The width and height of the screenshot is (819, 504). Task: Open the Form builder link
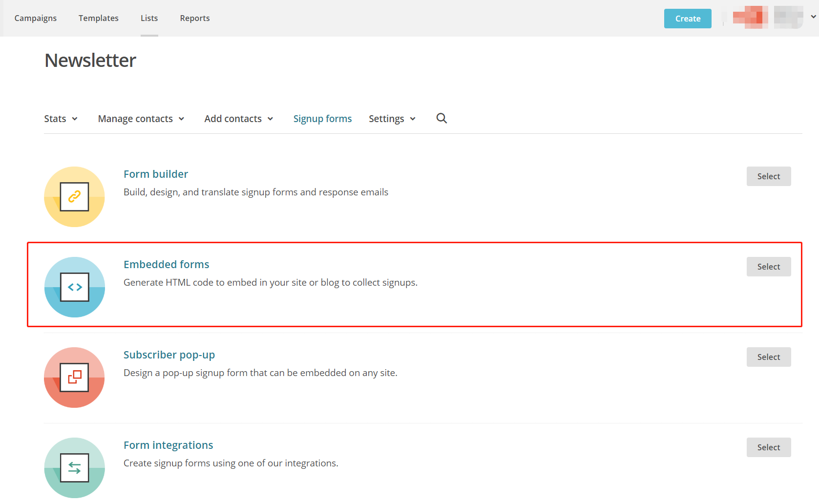[156, 174]
